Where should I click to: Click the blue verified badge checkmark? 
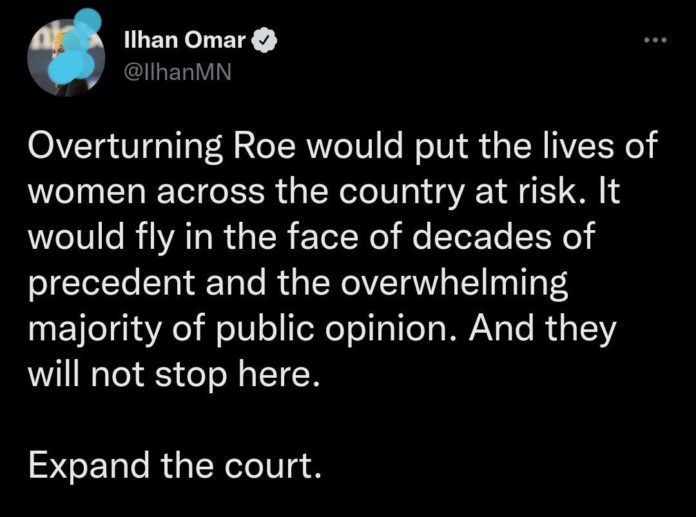(x=265, y=41)
